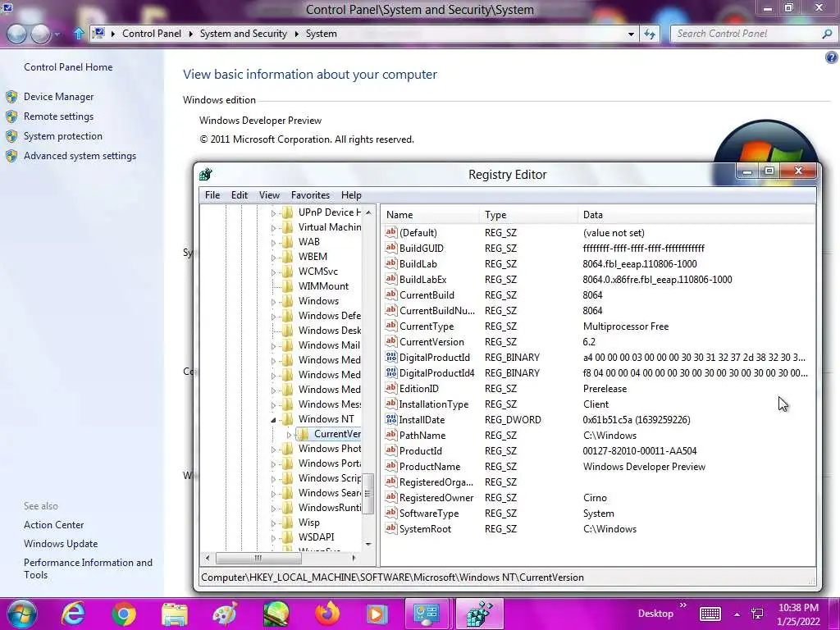Click in the Search Control Panel field
The width and height of the screenshot is (840, 630).
tap(747, 34)
